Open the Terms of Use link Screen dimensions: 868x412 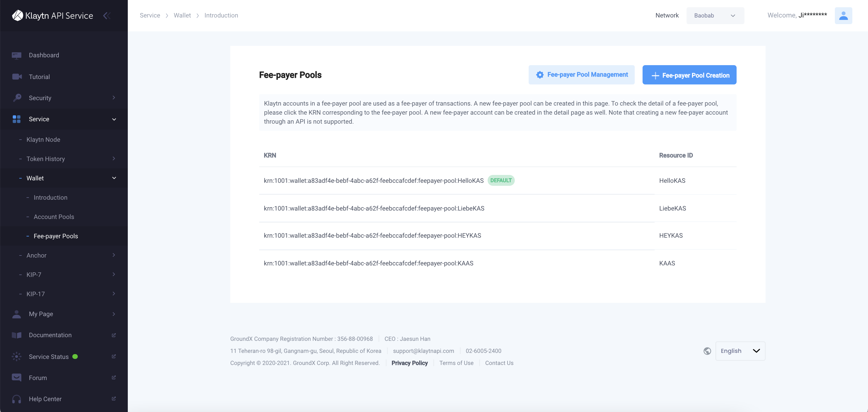(456, 363)
